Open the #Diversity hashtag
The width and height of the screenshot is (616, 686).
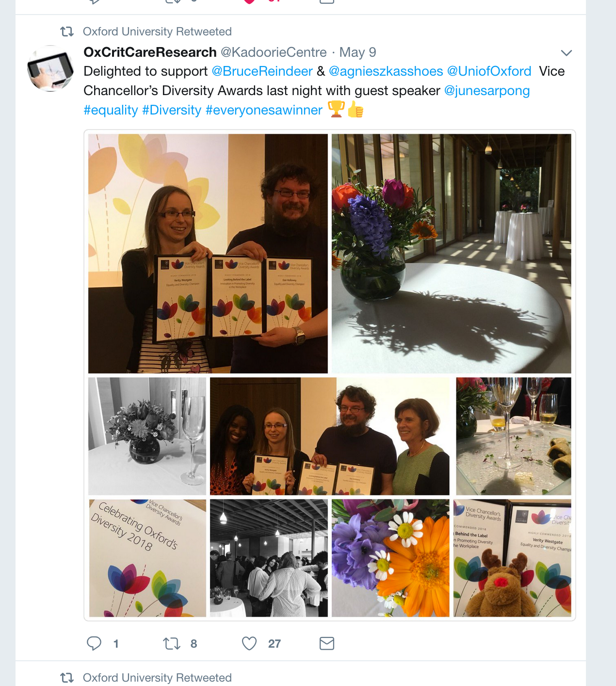172,110
